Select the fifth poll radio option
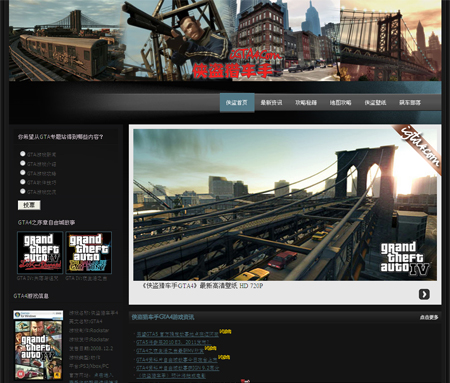Screen dimensions: 450x383 pos(23,191)
